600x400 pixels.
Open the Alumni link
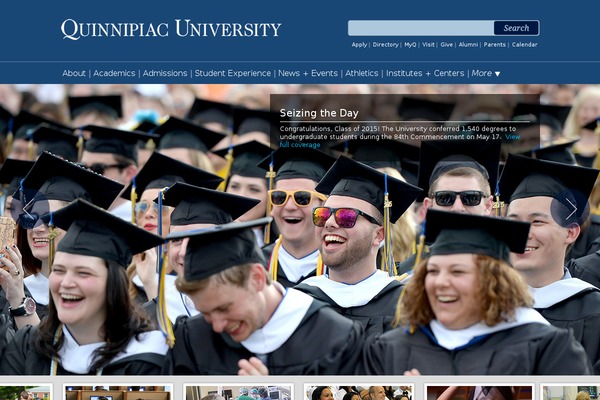(468, 45)
